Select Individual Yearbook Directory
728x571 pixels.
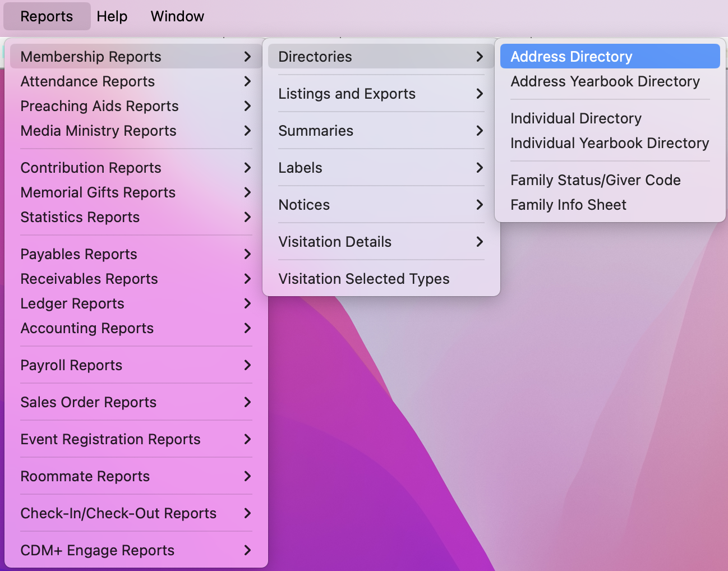(x=609, y=143)
